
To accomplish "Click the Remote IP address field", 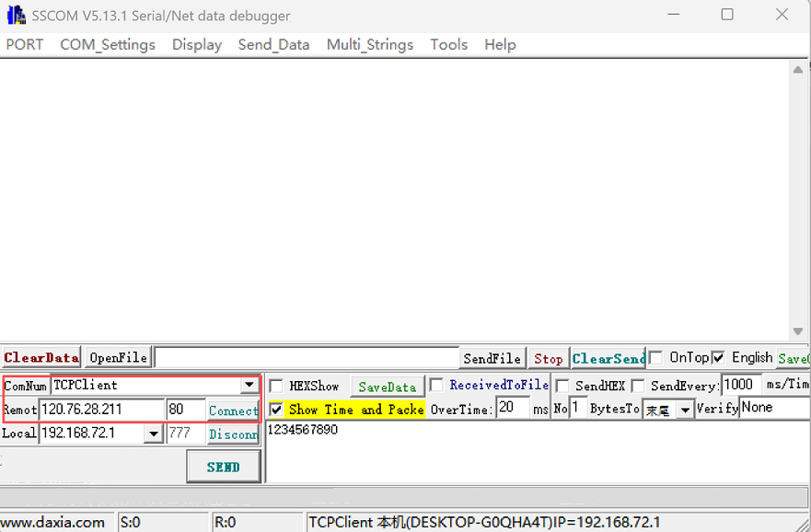I will pyautogui.click(x=101, y=410).
